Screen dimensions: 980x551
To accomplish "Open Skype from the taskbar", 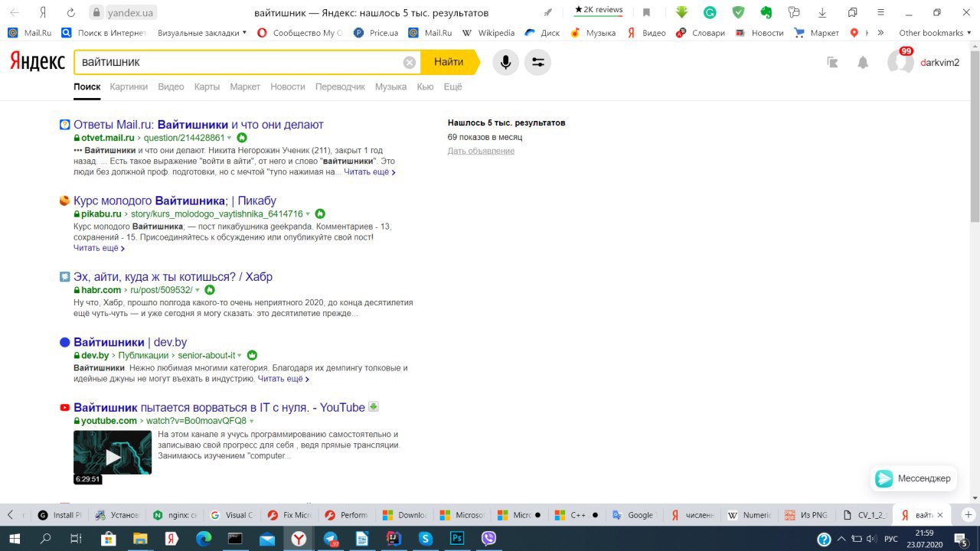I will click(x=426, y=539).
